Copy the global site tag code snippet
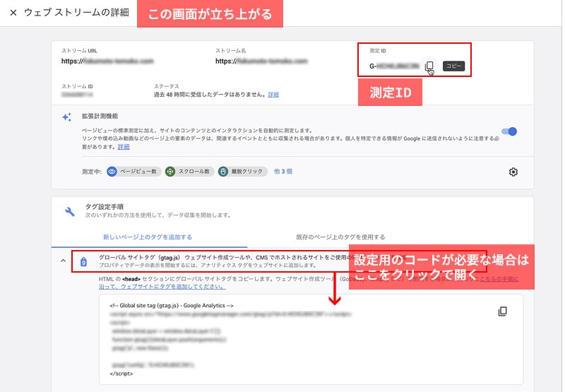This screenshot has width=565, height=392. pyautogui.click(x=502, y=311)
